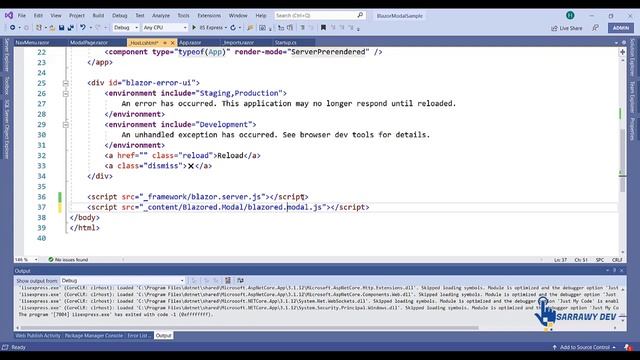The width and height of the screenshot is (640, 360).
Task: Collapse the environment block at line 26
Action: click(x=65, y=93)
